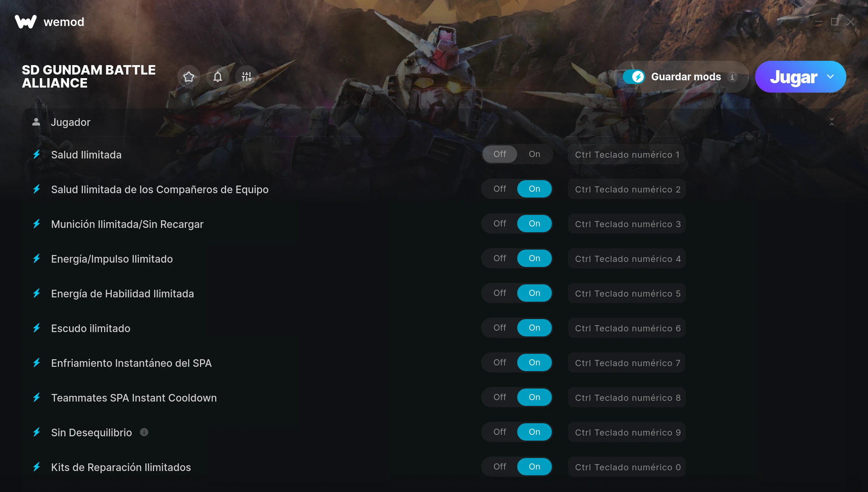Click info icon next to Guardar mods
The image size is (868, 492).
pos(732,77)
